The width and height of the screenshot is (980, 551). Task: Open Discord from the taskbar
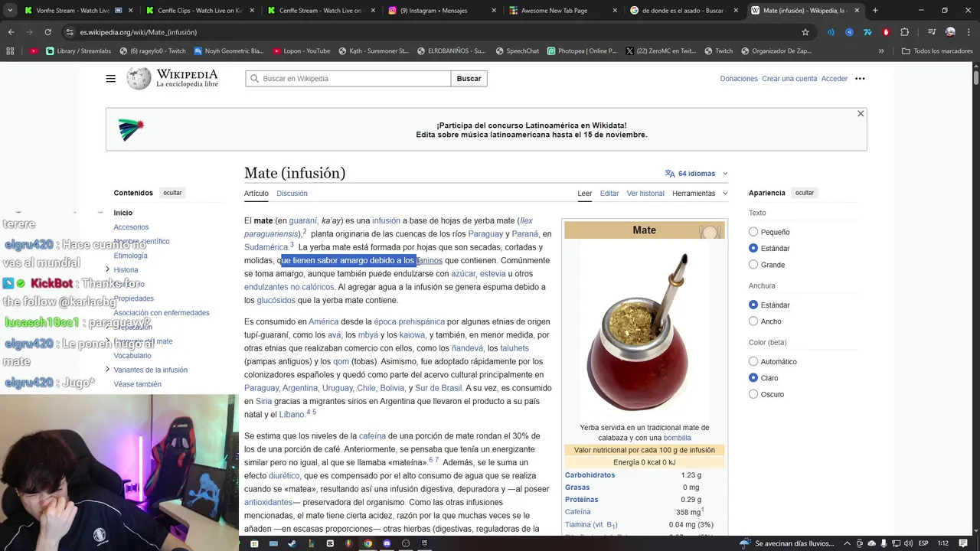(387, 543)
